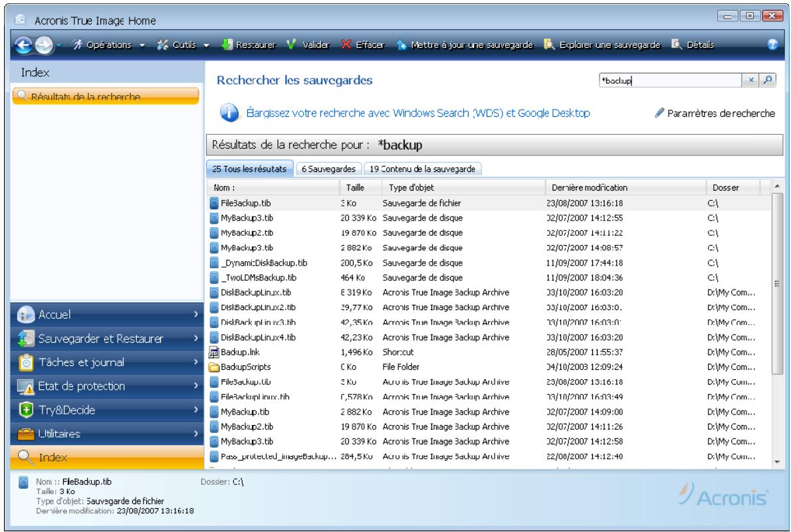Open Sauvegarder et Restaurer section

point(107,338)
